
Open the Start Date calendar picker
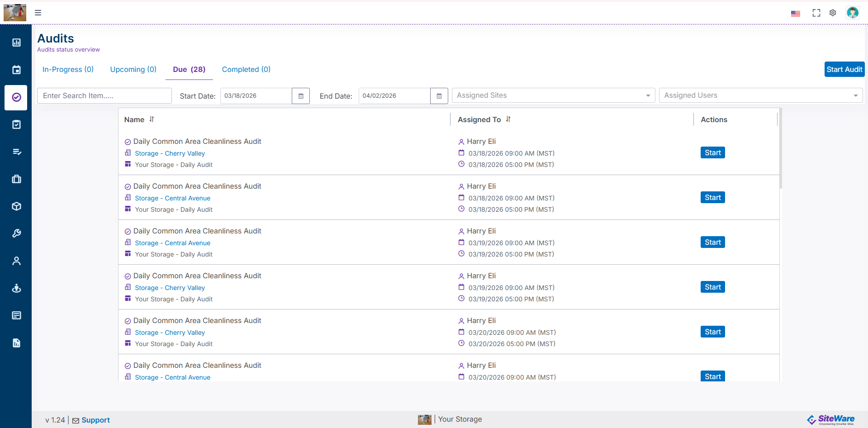tap(301, 96)
